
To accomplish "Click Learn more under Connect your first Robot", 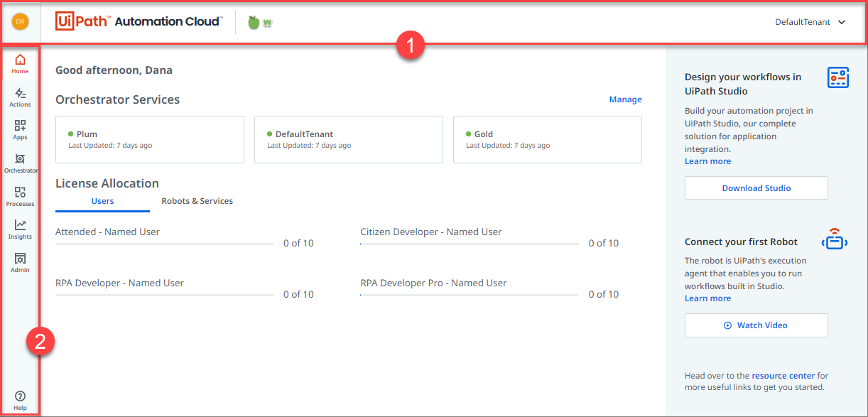I will point(707,298).
